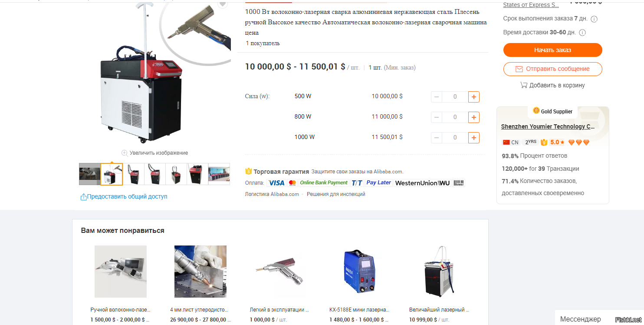The height and width of the screenshot is (325, 644).
Task: Increase quantity for 800 W option
Action: point(474,117)
